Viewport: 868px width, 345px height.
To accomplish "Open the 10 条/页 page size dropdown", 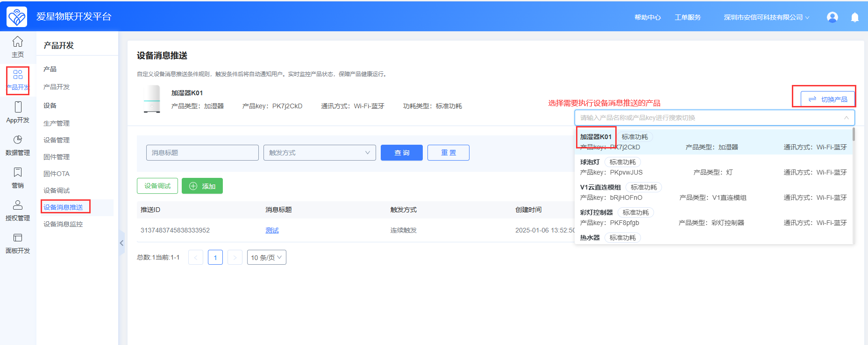I will click(267, 257).
